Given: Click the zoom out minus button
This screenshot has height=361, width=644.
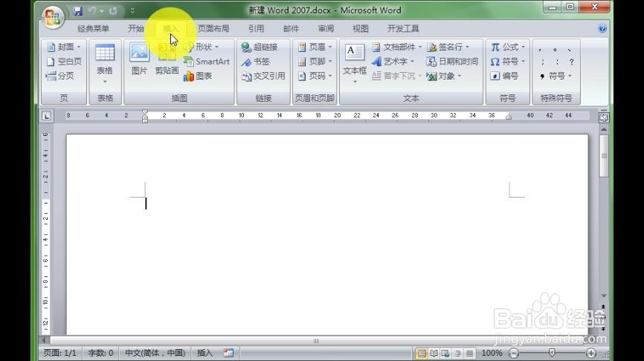Looking at the screenshot, I should [513, 353].
